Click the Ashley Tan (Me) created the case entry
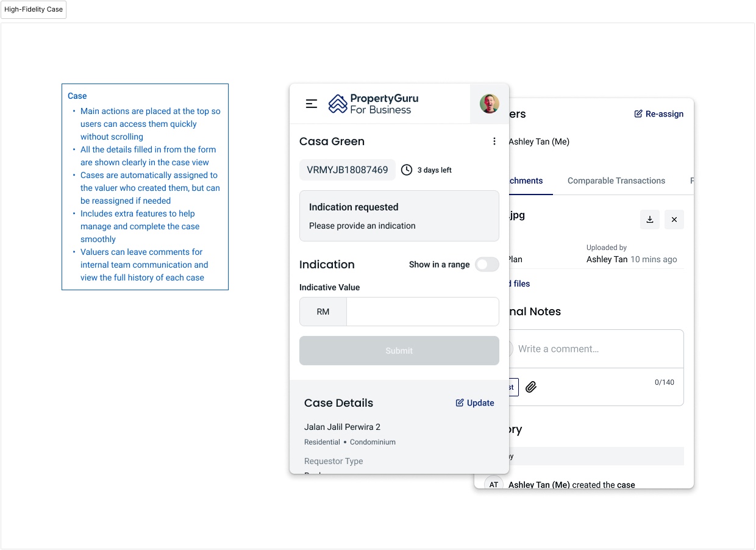The width and height of the screenshot is (756, 550). [x=572, y=485]
